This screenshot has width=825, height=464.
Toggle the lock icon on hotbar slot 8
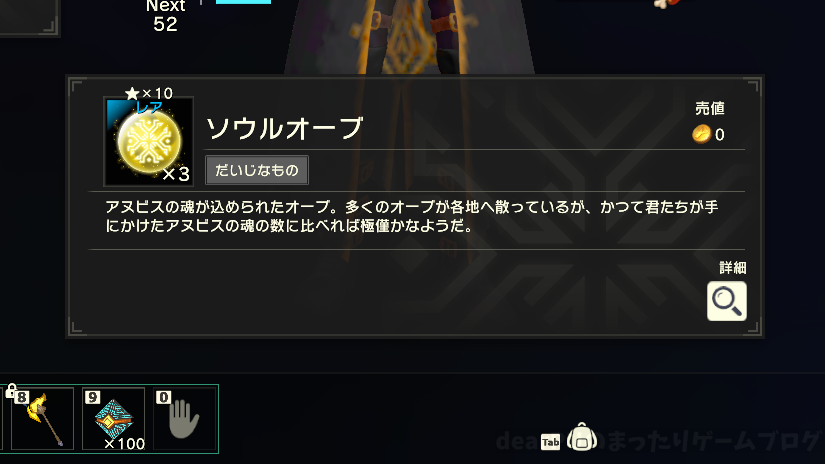11,390
